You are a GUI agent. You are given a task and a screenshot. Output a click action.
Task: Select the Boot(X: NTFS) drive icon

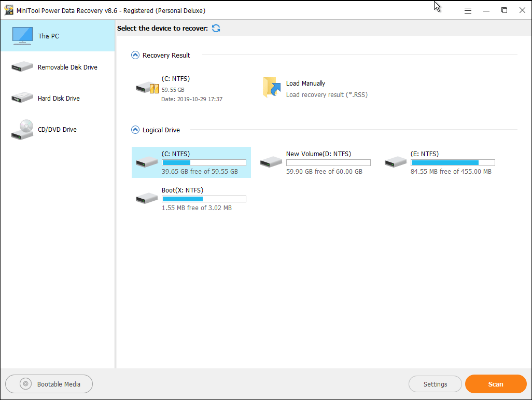coord(147,198)
